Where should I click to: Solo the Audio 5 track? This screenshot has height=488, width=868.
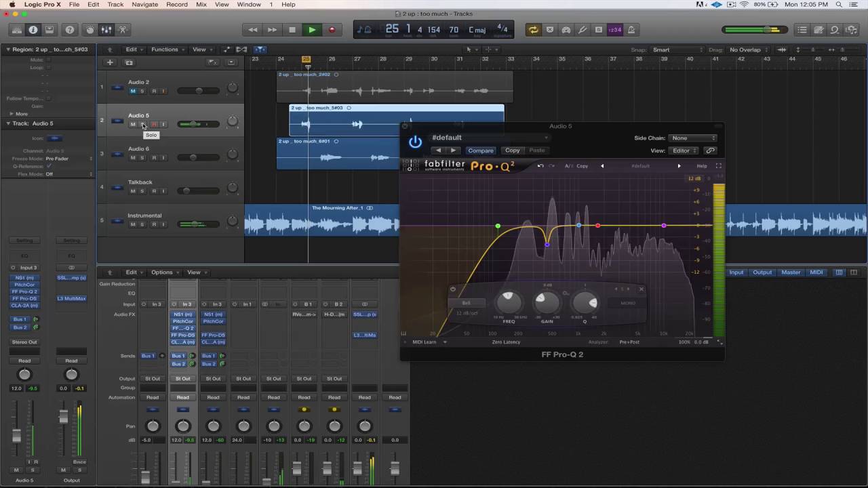pyautogui.click(x=142, y=124)
